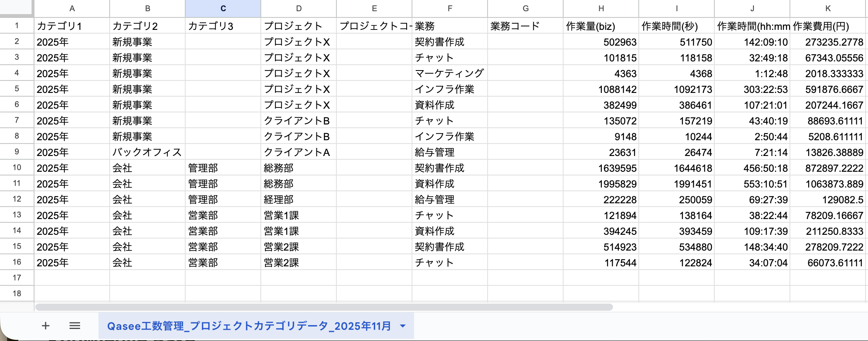The height and width of the screenshot is (341, 868).
Task: Open sheet tab dropdown arrow
Action: pos(402,326)
